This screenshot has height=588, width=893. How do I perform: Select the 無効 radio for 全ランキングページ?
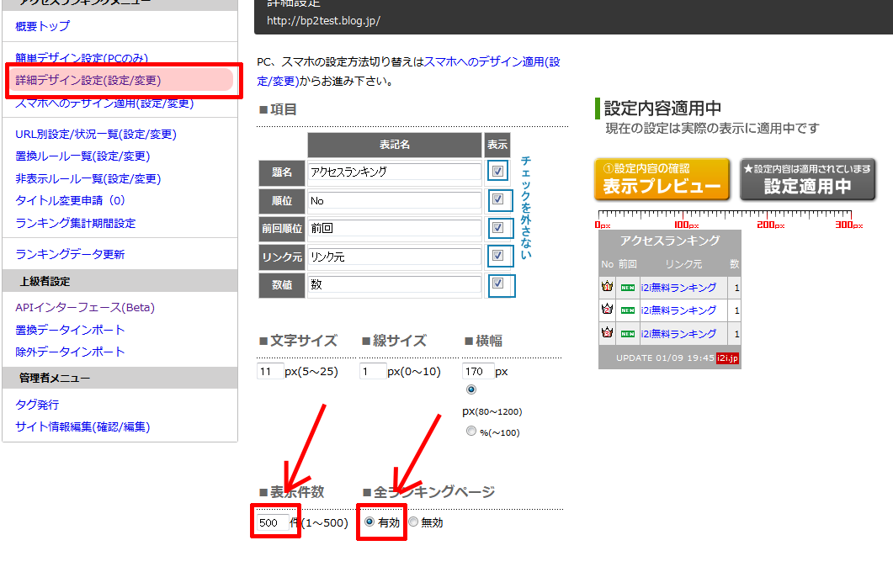[413, 522]
